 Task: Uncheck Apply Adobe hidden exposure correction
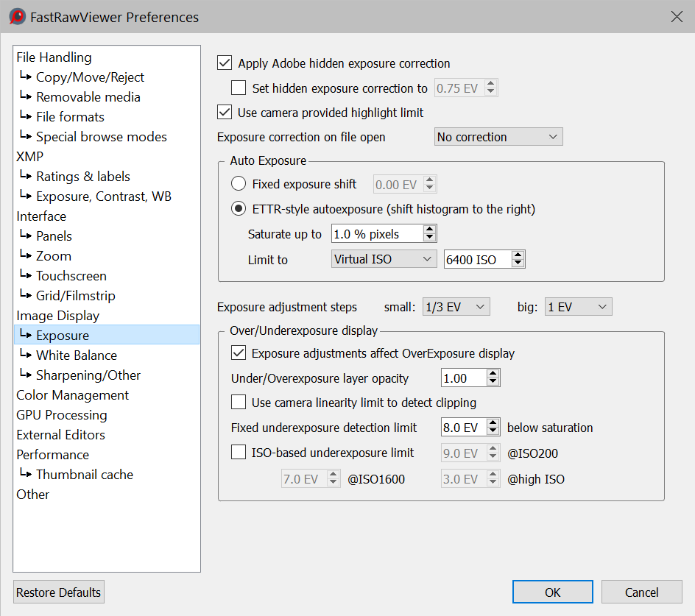(225, 63)
